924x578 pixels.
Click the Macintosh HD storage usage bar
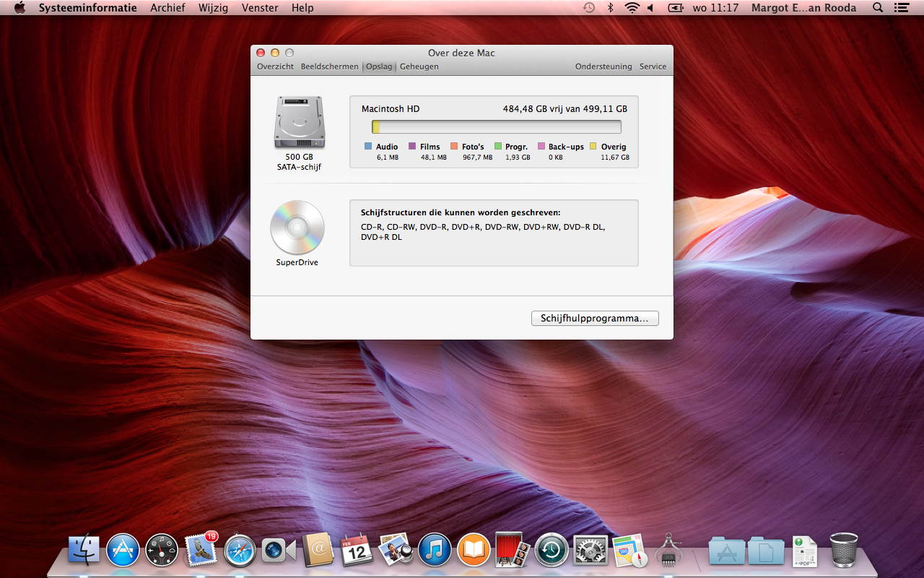point(497,127)
